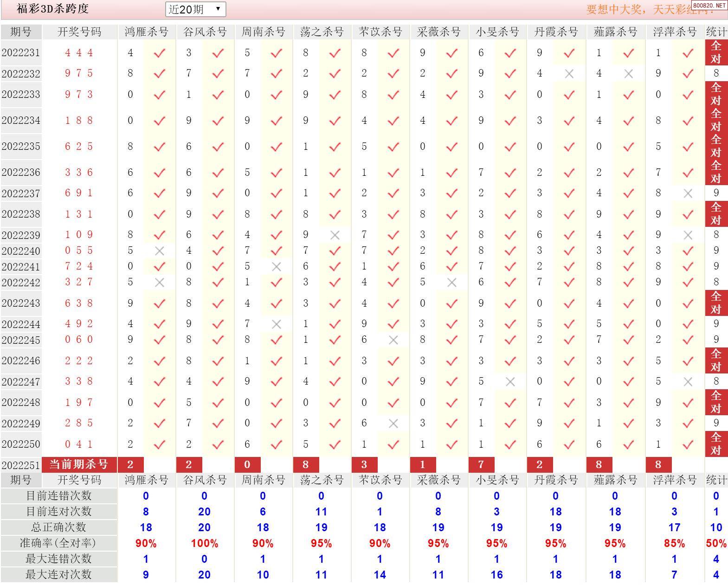The image size is (728, 585).
Task: Click the top 统计 column header
Action: [716, 32]
